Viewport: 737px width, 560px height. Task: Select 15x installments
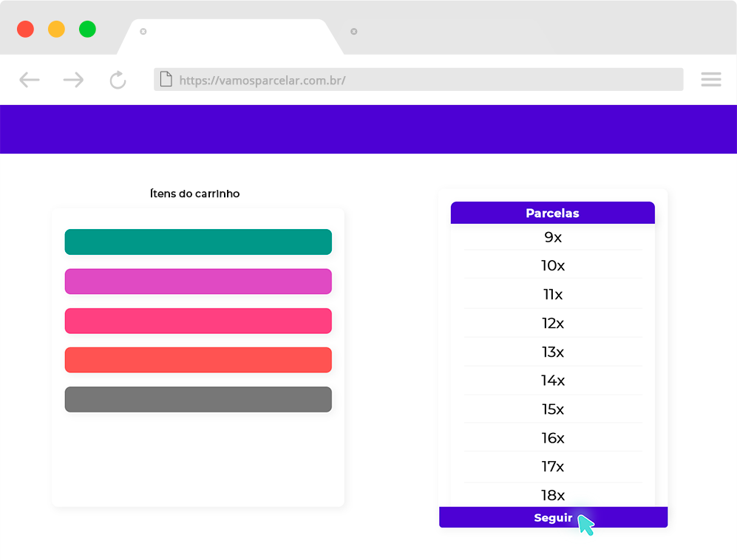pyautogui.click(x=553, y=409)
